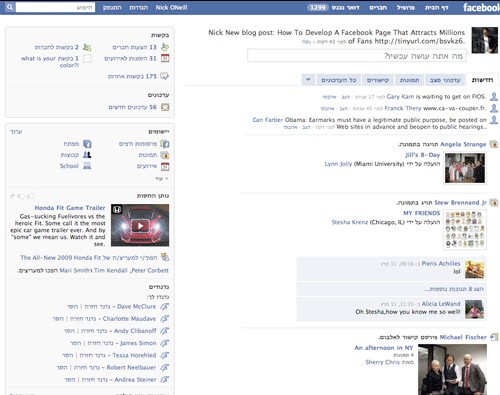Open פרופיל profile in the top bar
The height and width of the screenshot is (395, 500).
click(x=405, y=7)
